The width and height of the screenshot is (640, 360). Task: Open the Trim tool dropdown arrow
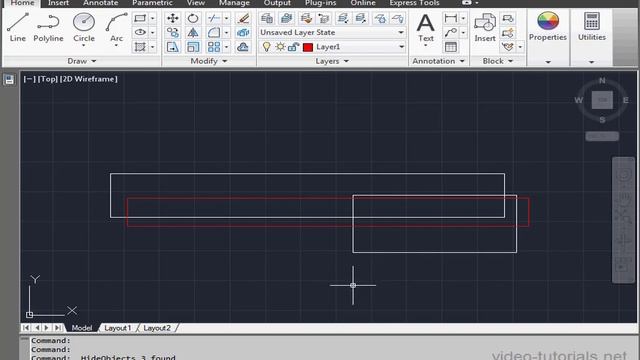(x=226, y=18)
